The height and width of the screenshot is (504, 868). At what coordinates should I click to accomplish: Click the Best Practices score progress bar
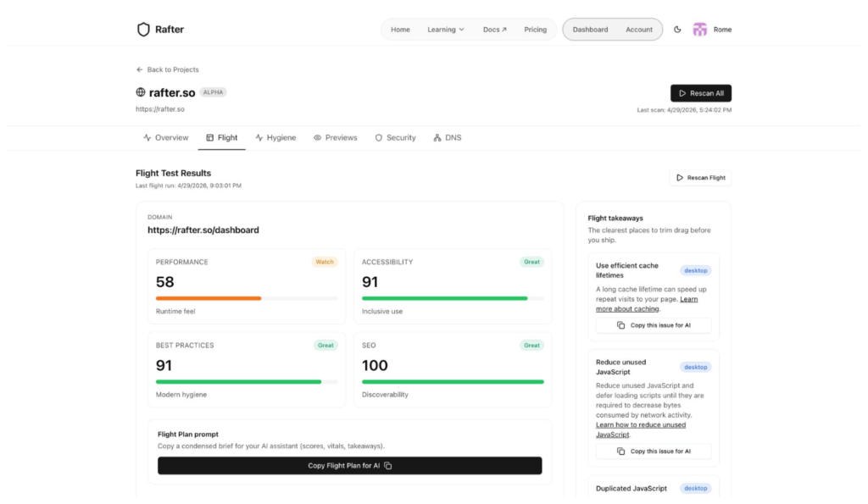point(247,382)
